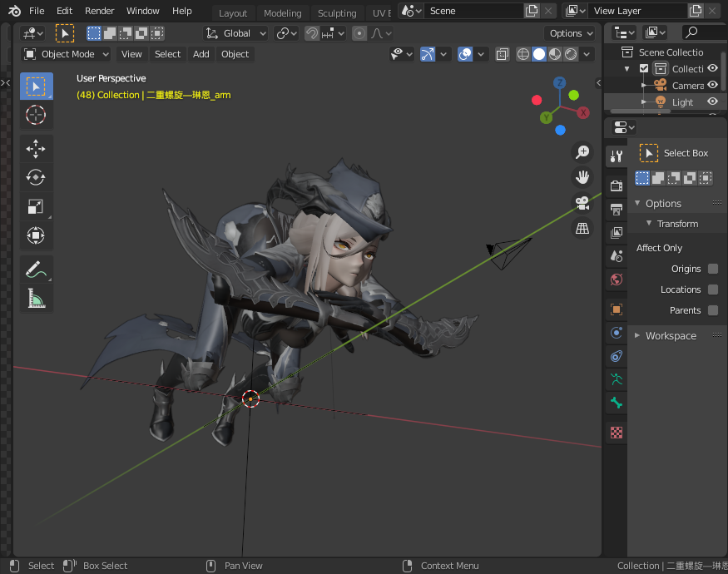Click the Options button in header
This screenshot has height=574, width=728.
pos(571,33)
